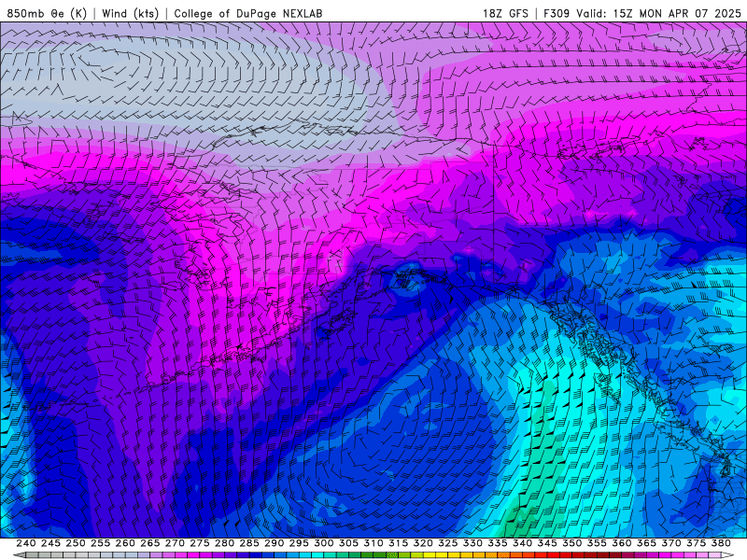
Task: Click the yellow swatch below the 325 label
Action: [x=442, y=555]
